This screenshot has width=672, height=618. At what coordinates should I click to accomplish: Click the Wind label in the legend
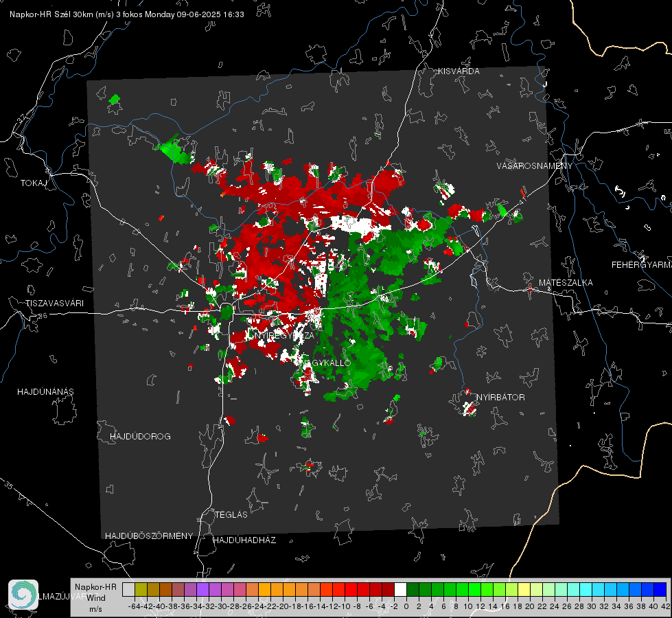95,598
